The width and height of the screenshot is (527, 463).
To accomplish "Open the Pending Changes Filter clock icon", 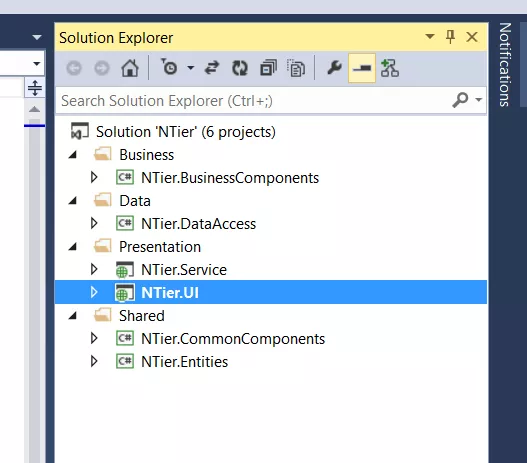I will tap(169, 67).
